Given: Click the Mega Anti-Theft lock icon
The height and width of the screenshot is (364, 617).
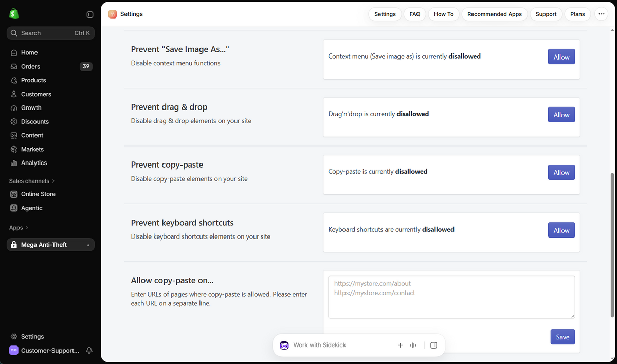Looking at the screenshot, I should coord(14,245).
